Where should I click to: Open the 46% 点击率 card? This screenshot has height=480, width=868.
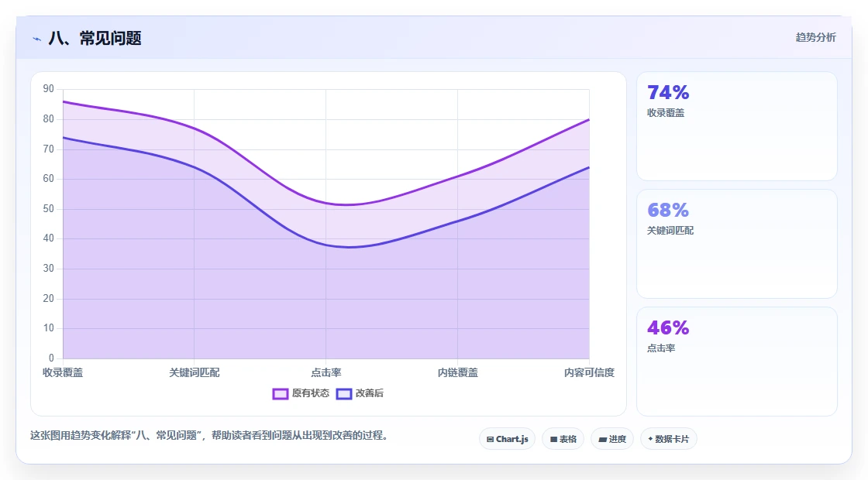[737, 362]
